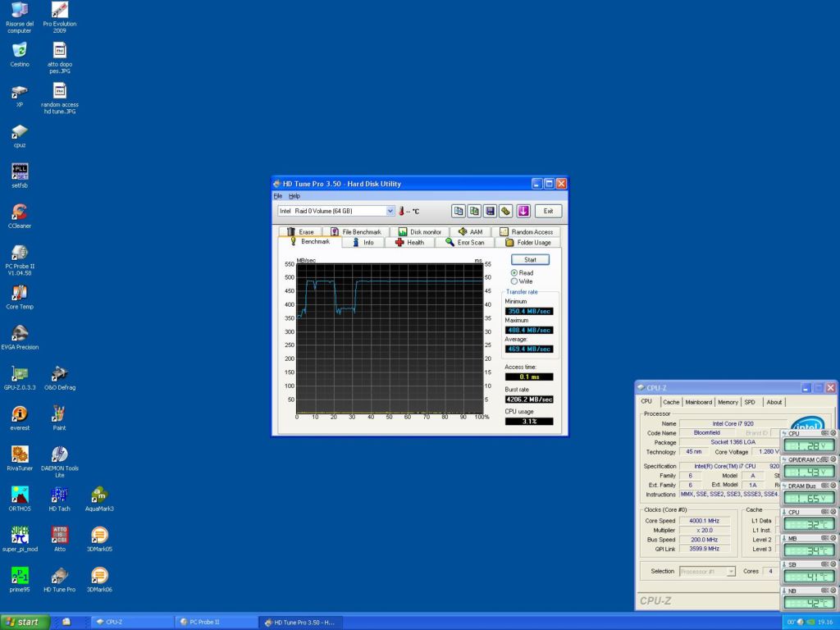840x630 pixels.
Task: Open the Help menu in HD Tune
Action: pos(294,196)
